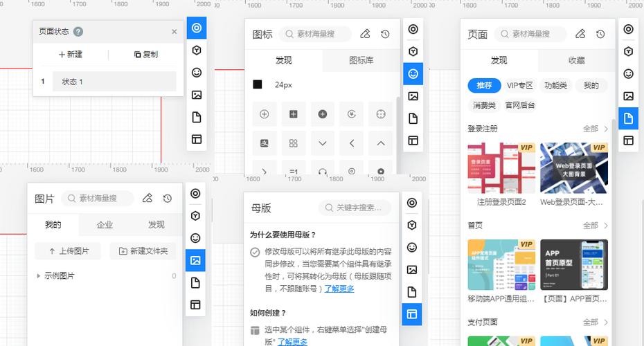Open the APP首页原型 thumbnail
Viewport: 644px width, 346px height.
[574, 265]
